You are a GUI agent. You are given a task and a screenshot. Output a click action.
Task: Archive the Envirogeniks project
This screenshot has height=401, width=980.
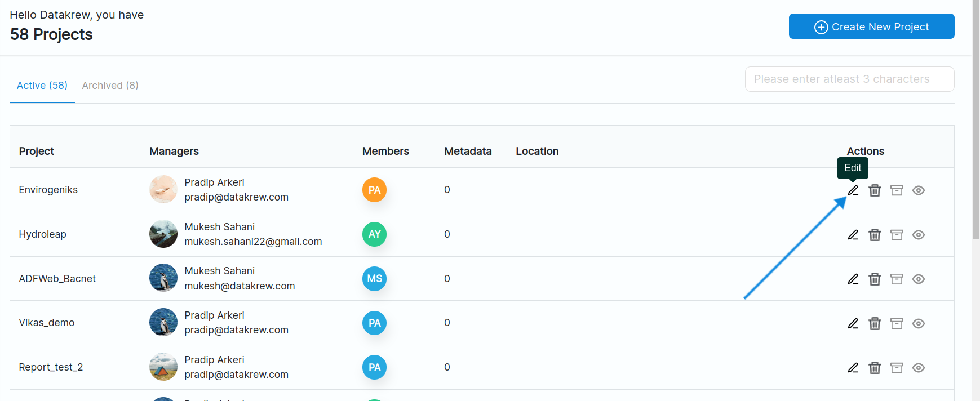(897, 190)
